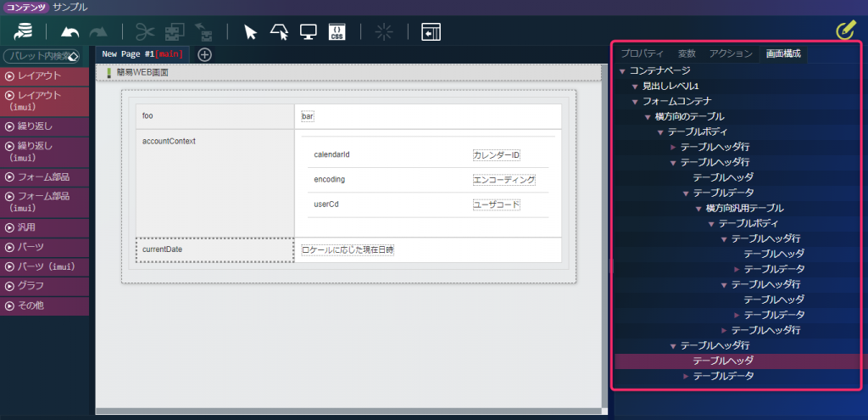Collapse the 横方向のテーブル tree node arrow

[648, 117]
